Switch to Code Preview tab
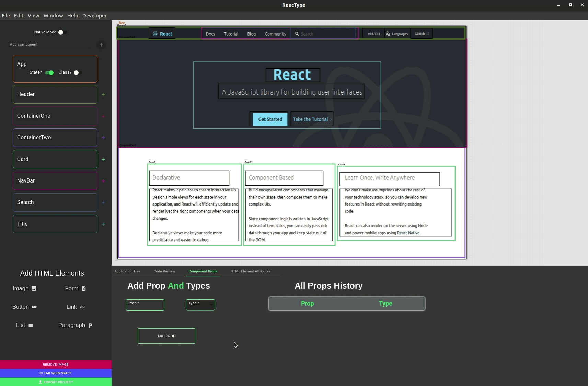The width and height of the screenshot is (588, 386). point(164,271)
